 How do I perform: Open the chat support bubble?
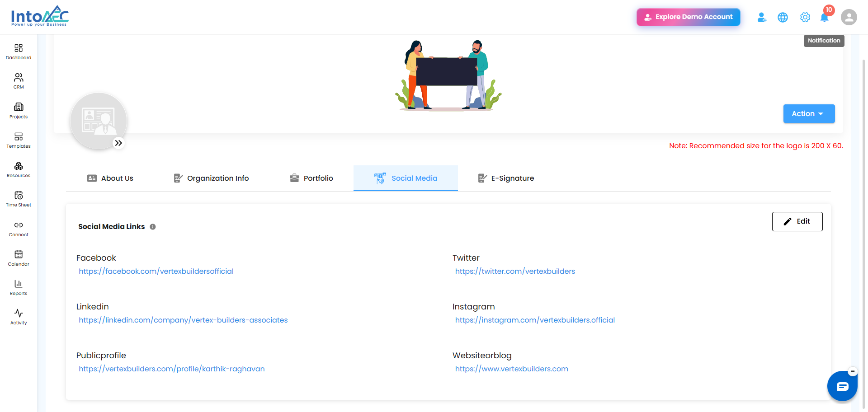pyautogui.click(x=842, y=386)
